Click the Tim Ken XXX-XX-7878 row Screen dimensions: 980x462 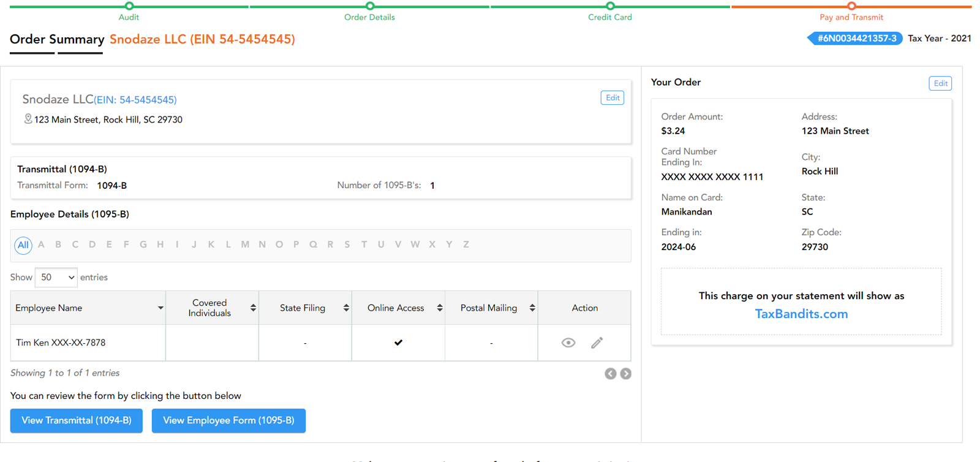[320, 343]
